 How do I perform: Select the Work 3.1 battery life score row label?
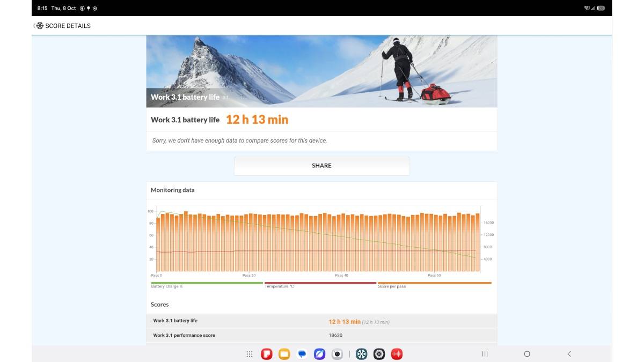pos(175,321)
